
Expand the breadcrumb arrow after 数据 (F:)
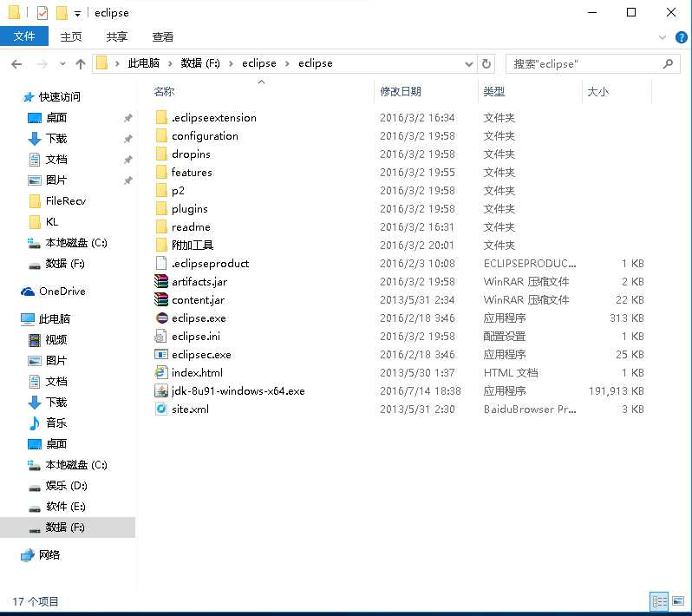click(x=231, y=64)
